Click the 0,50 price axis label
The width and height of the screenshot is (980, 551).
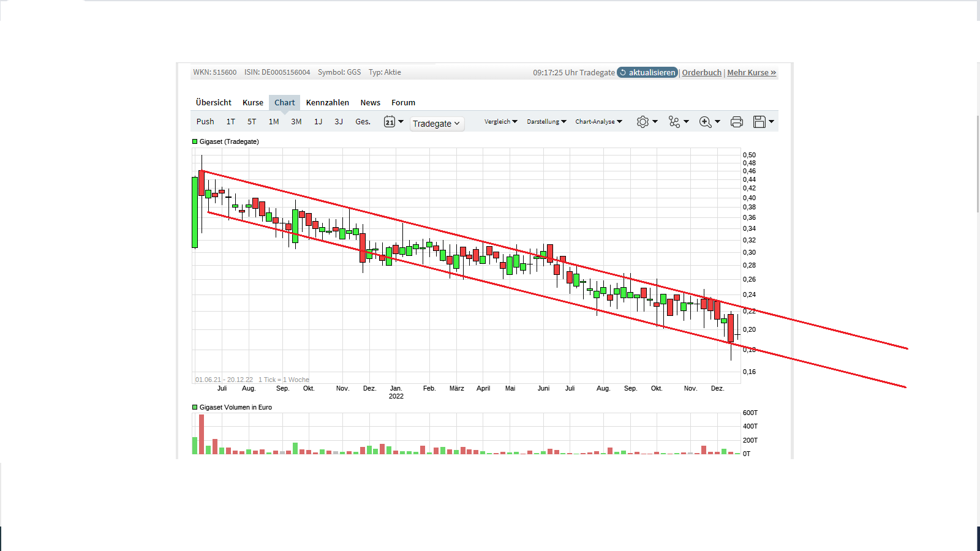pos(749,155)
